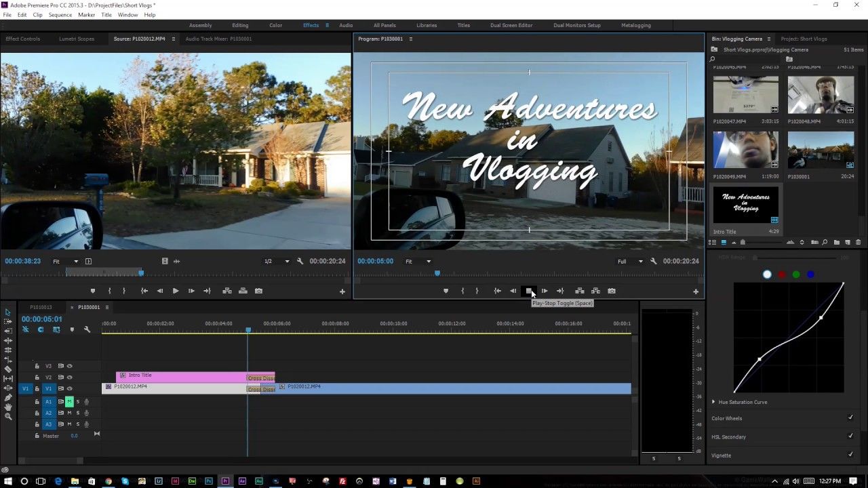The width and height of the screenshot is (868, 488).
Task: Open the Full playback resolution dropdown
Action: click(x=630, y=262)
